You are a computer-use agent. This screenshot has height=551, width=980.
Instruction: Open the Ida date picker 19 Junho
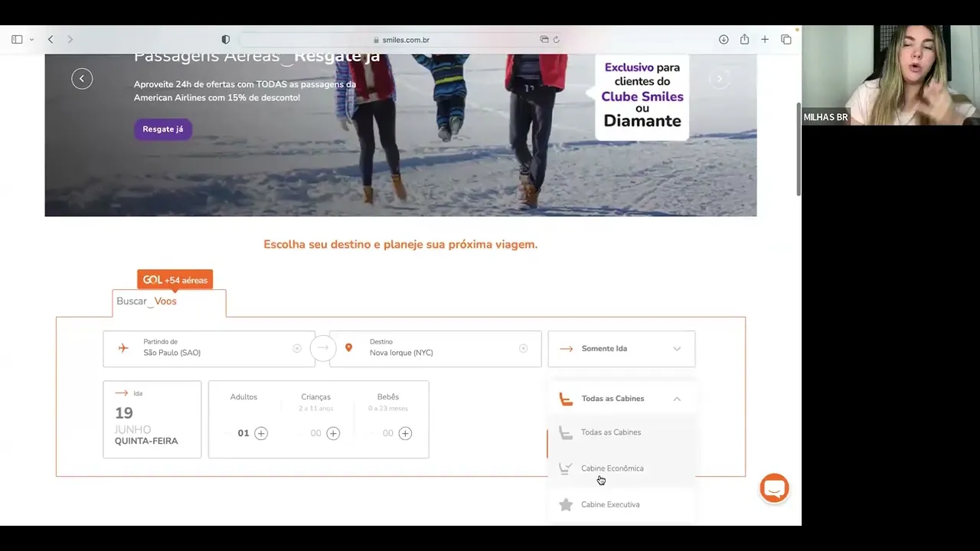coord(152,419)
